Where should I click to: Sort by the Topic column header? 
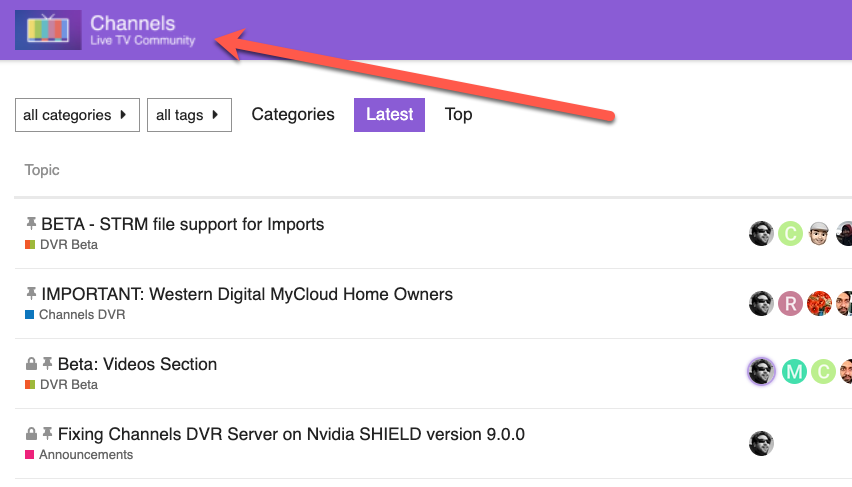(x=42, y=170)
